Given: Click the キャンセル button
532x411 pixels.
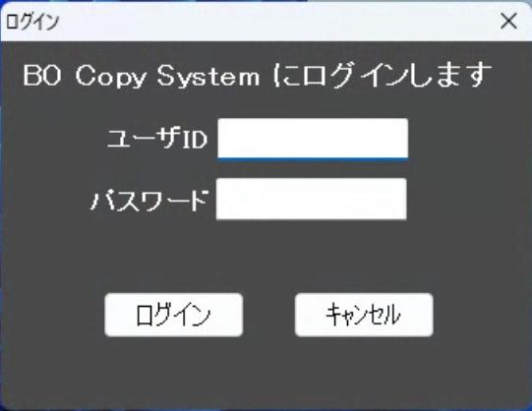Looking at the screenshot, I should 364,315.
